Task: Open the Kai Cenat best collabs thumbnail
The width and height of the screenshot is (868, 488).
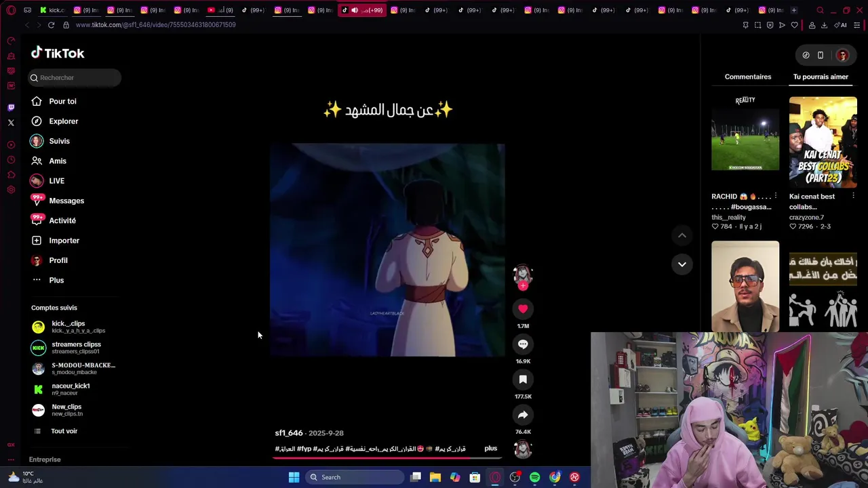Action: click(x=823, y=142)
